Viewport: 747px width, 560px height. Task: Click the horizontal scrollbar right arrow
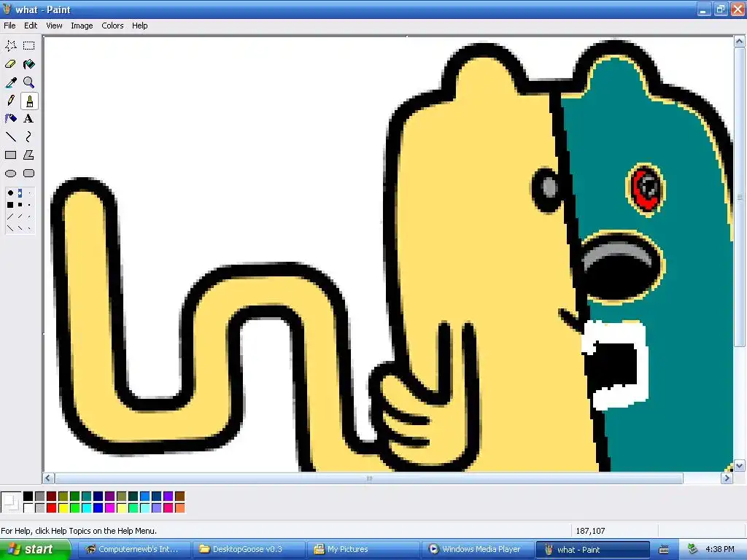[x=727, y=478]
